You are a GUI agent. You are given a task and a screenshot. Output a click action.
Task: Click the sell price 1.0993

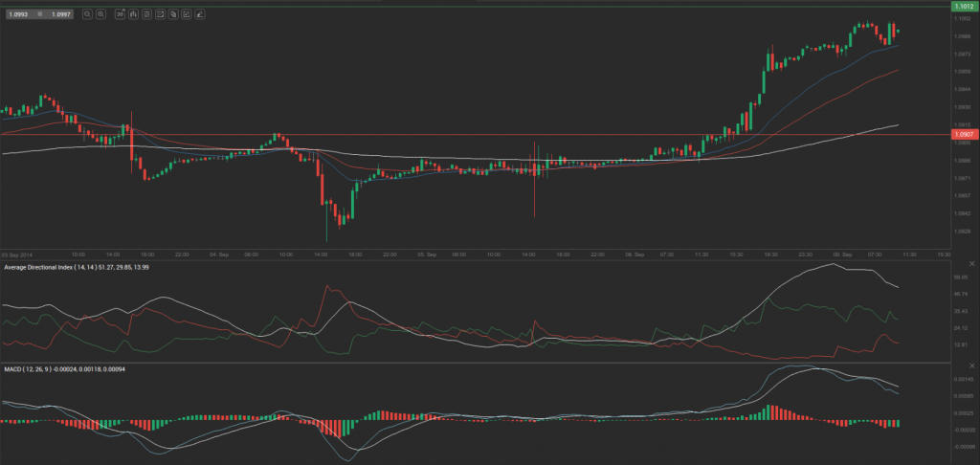pos(18,14)
